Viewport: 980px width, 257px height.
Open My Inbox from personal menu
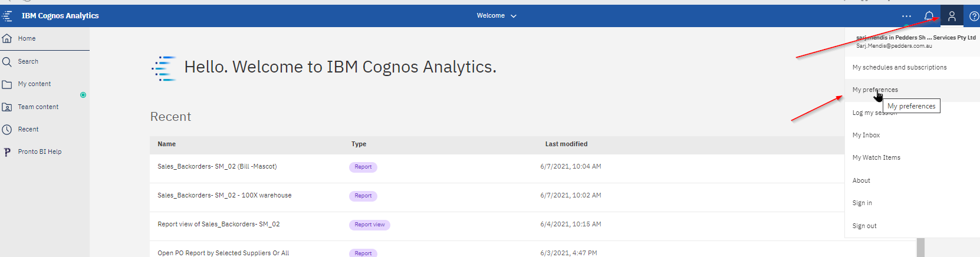tap(912, 135)
